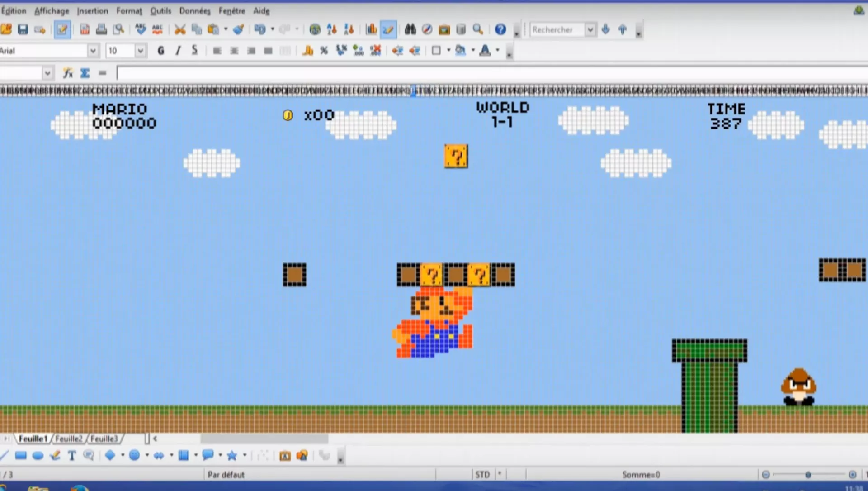Image resolution: width=868 pixels, height=491 pixels.
Task: Toggle Edit File mode icon
Action: click(62, 30)
